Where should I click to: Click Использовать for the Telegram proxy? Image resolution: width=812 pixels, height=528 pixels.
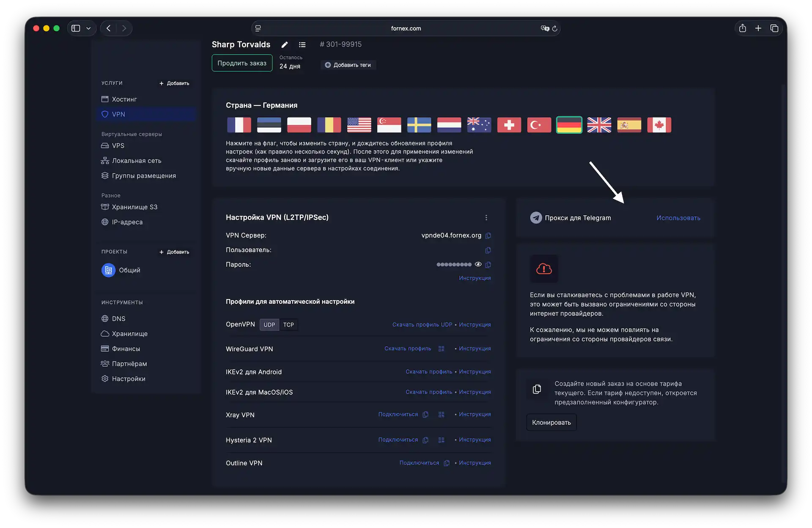pyautogui.click(x=678, y=217)
